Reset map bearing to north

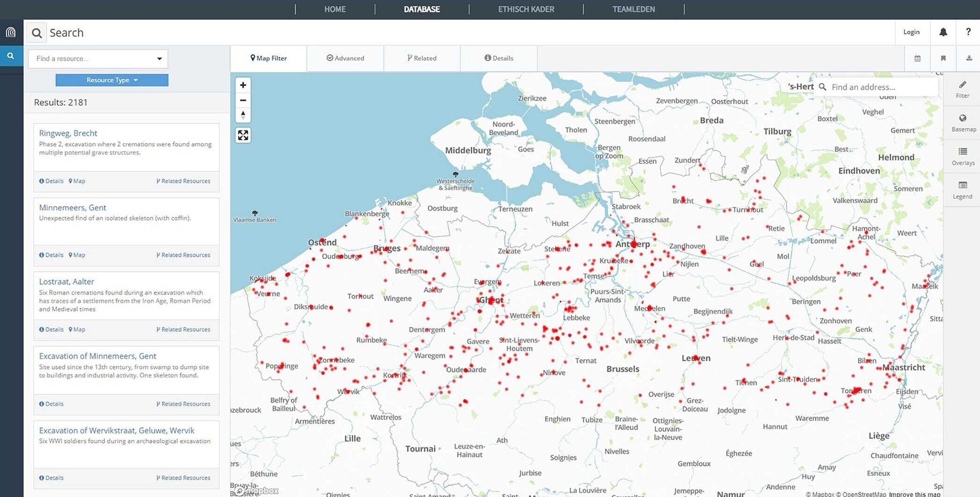[243, 115]
